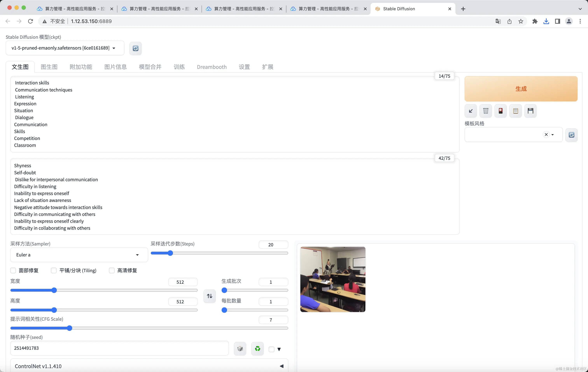The image size is (588, 372).
Task: Click the refresh checkpoint model icon
Action: coord(136,48)
